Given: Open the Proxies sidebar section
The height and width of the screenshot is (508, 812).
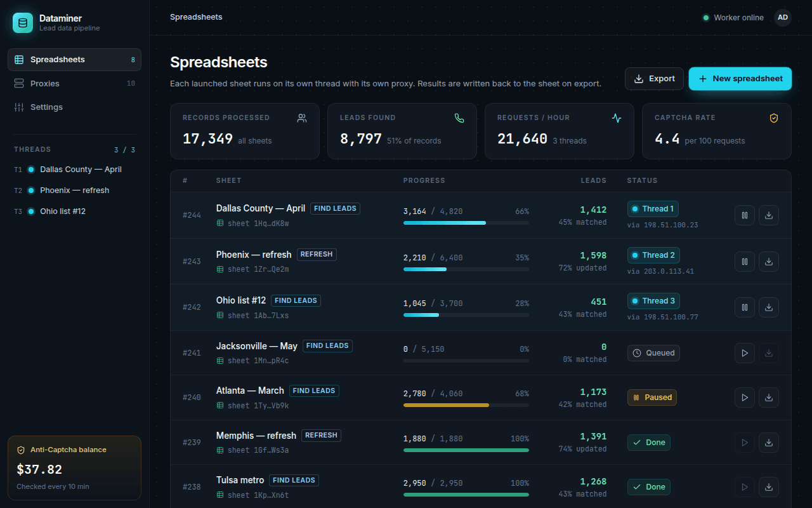Looking at the screenshot, I should 74,83.
